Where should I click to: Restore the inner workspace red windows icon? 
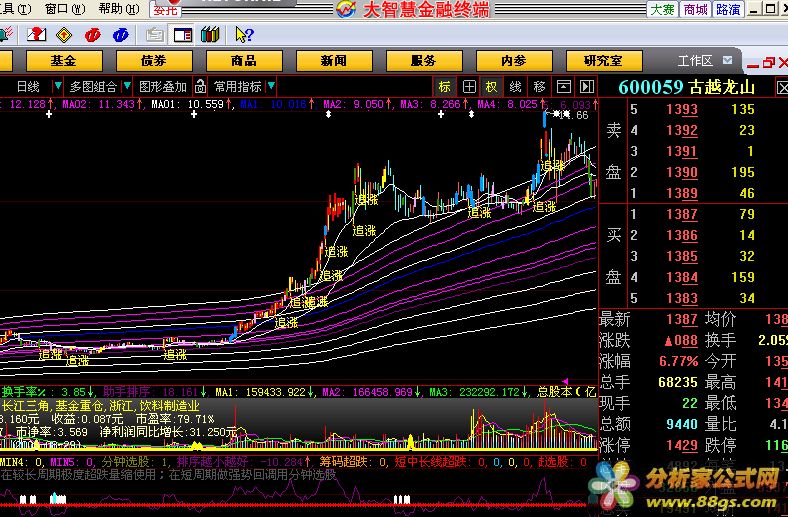tap(768, 63)
